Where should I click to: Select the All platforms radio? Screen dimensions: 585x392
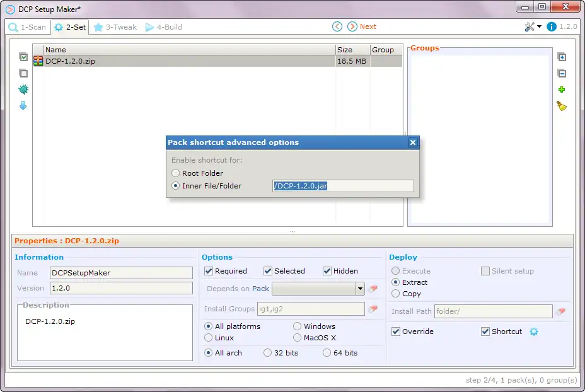209,326
